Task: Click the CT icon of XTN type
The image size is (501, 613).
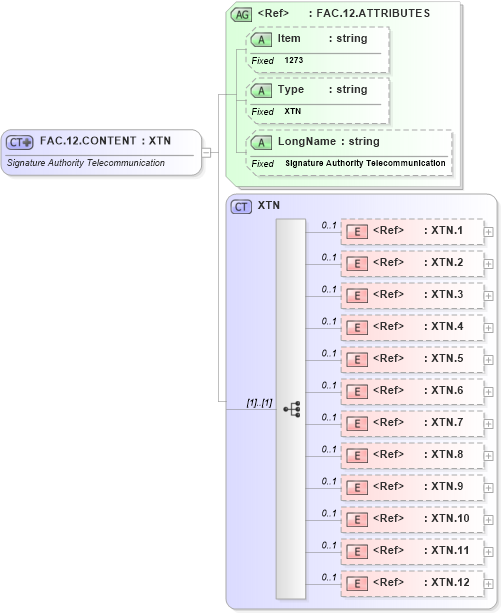Action: coord(241,206)
